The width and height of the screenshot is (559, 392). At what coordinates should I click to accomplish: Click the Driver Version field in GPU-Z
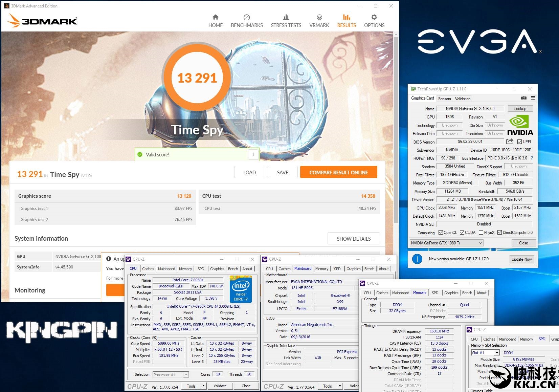tap(484, 199)
